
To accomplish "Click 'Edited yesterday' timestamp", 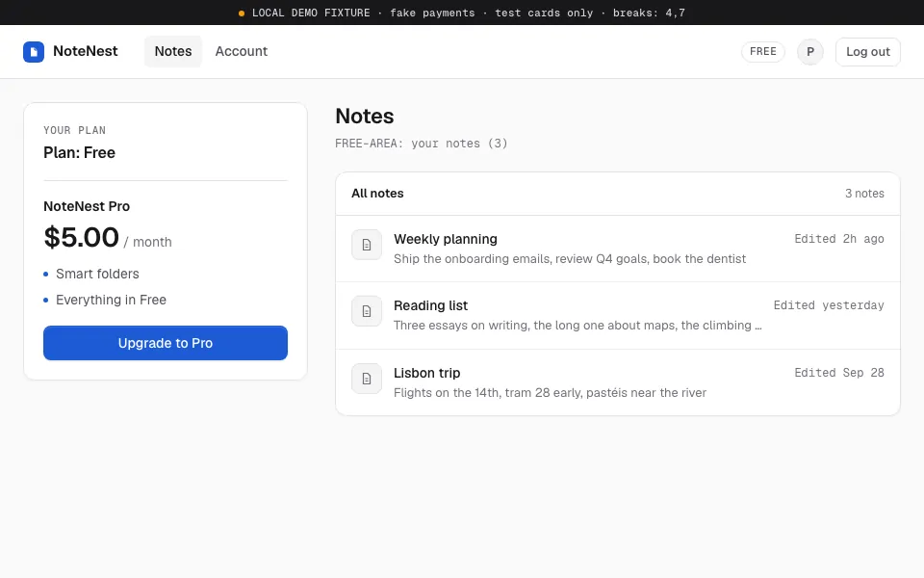I will [x=829, y=305].
